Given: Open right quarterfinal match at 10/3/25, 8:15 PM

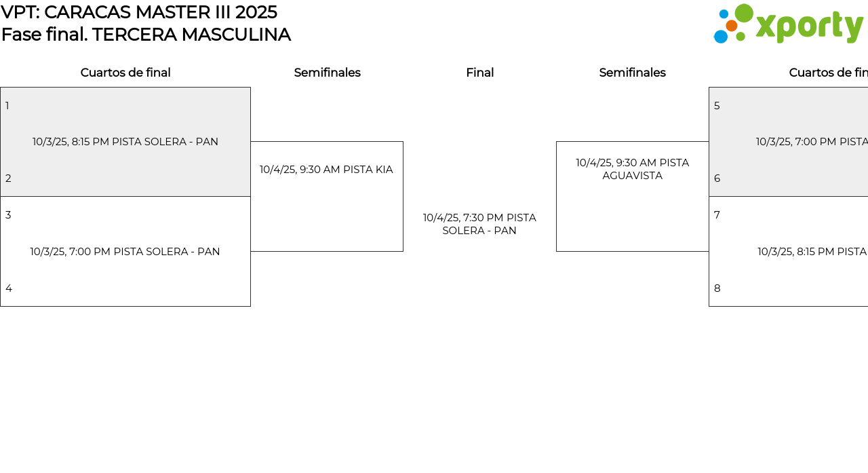Looking at the screenshot, I should pyautogui.click(x=812, y=252).
